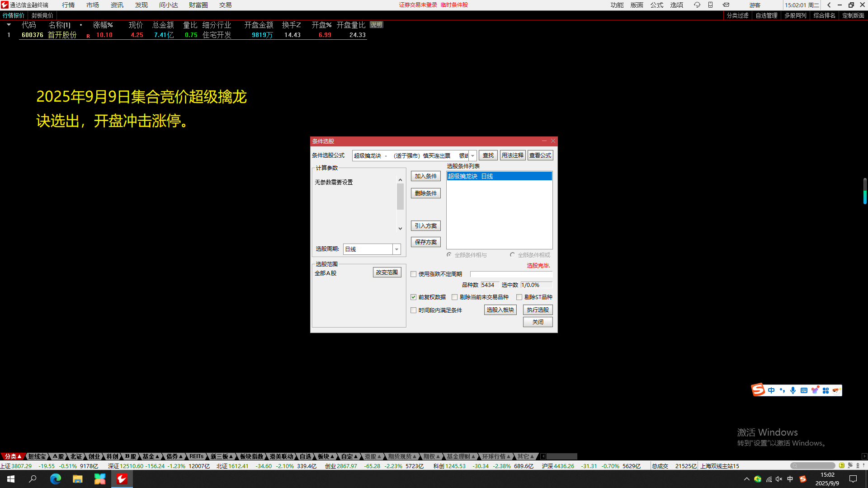Viewport: 868px width, 488px height.
Task: Enable 剔除ST品种 checkbox
Action: tap(519, 297)
